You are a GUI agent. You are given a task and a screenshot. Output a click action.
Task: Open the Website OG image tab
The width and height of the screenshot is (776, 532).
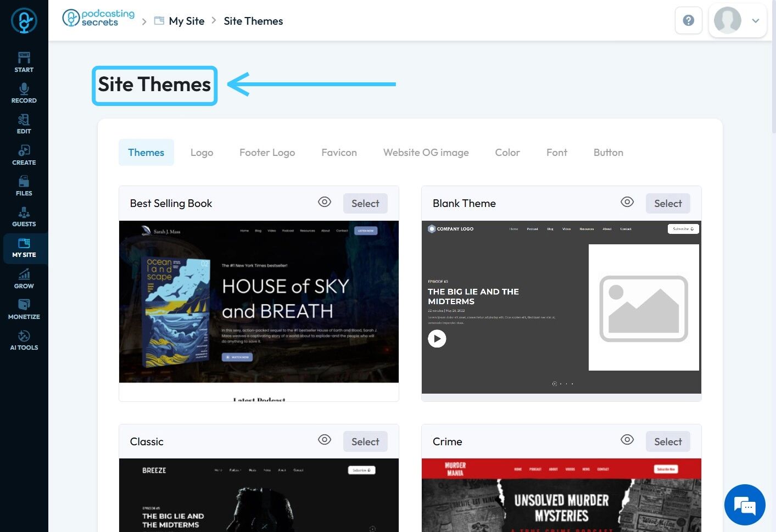tap(426, 153)
